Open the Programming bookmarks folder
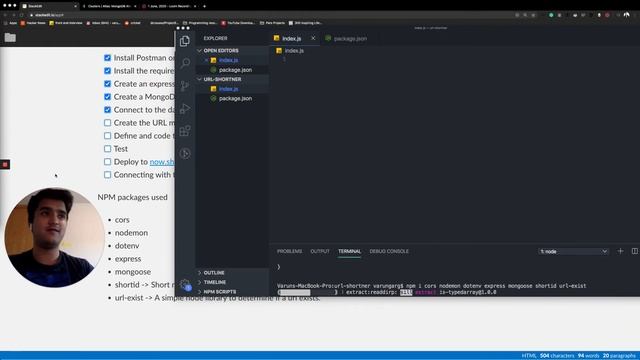The width and height of the screenshot is (640, 360). pyautogui.click(x=200, y=23)
